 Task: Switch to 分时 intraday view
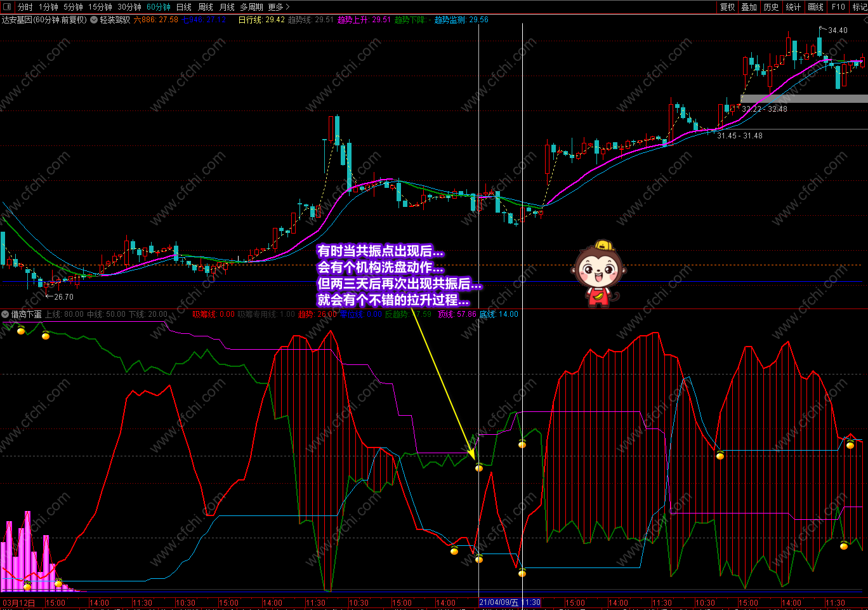25,7
